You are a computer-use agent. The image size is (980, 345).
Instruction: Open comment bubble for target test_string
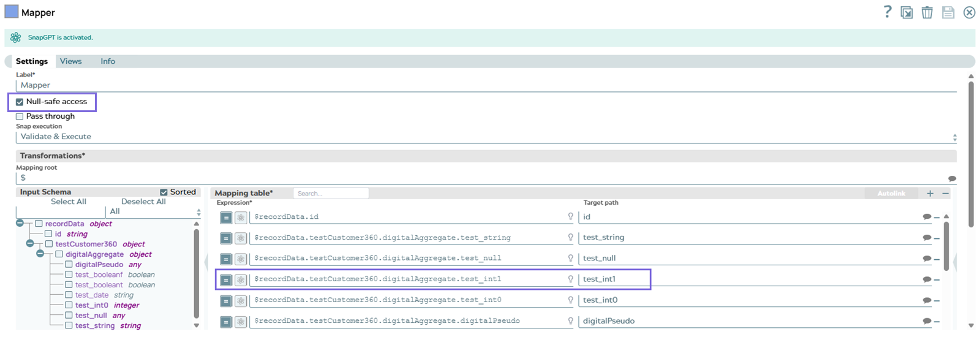click(927, 238)
